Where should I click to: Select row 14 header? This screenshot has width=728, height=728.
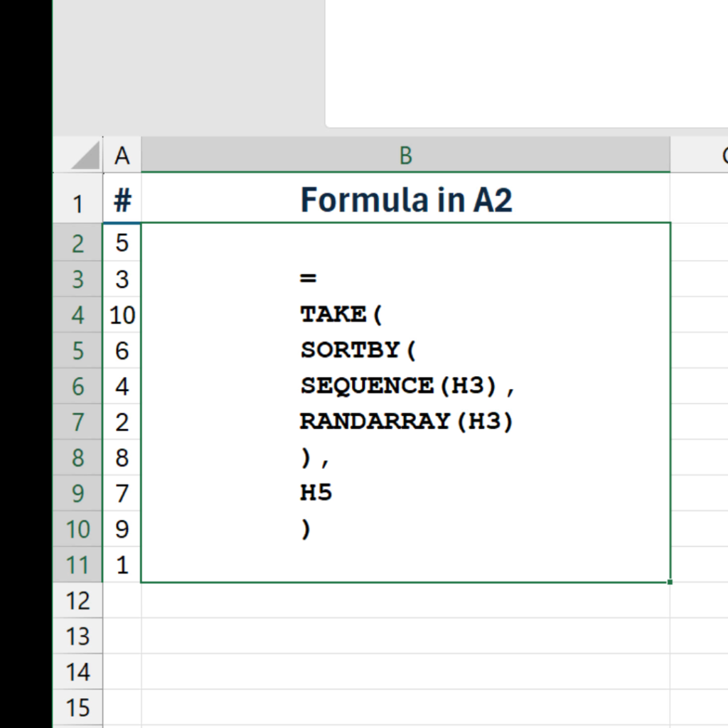[x=77, y=672]
